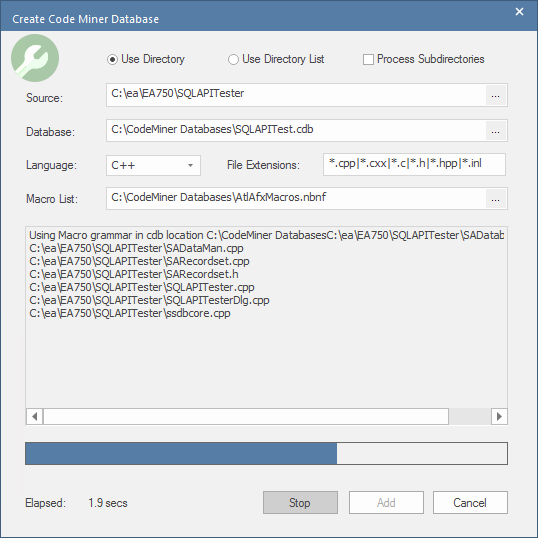The height and width of the screenshot is (538, 538).
Task: Click the green wrench icon
Action: pyautogui.click(x=35, y=58)
